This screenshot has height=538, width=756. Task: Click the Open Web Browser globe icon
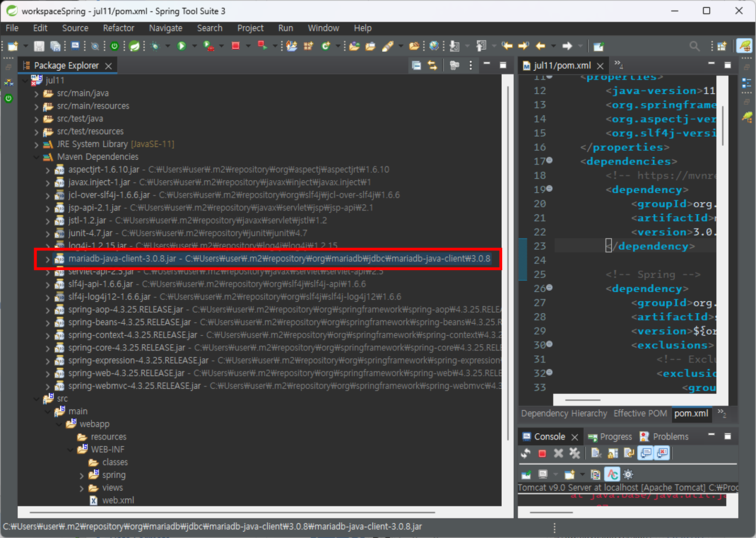pos(434,46)
